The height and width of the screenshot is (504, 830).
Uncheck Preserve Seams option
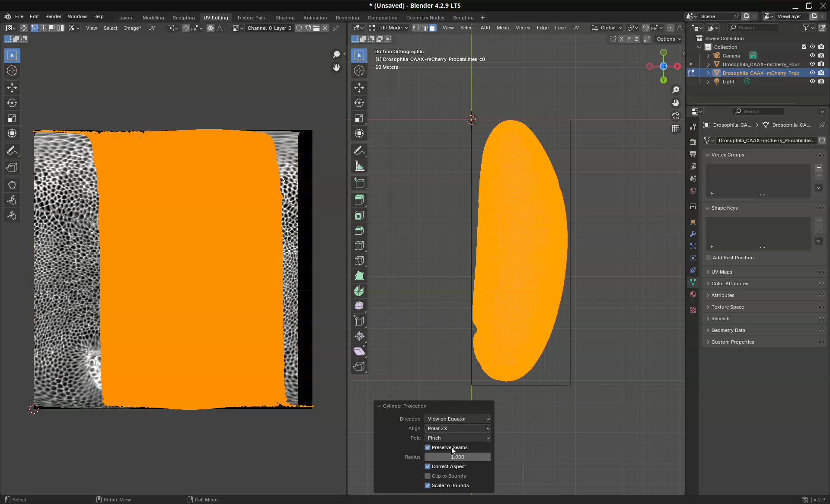(x=428, y=447)
